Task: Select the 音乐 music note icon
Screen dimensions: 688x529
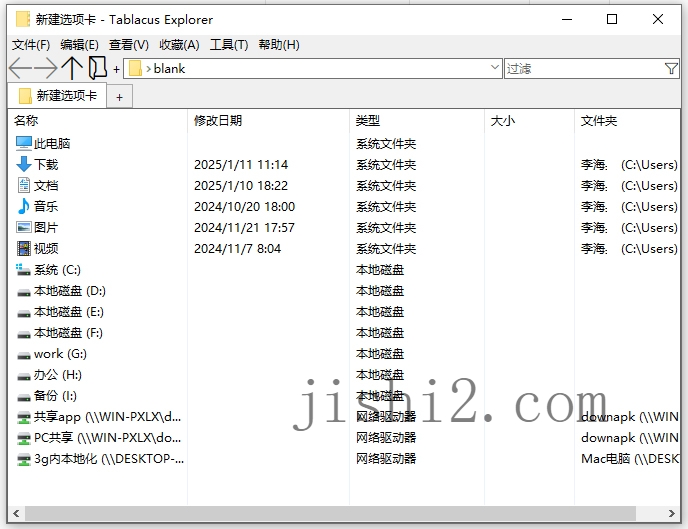Action: [x=24, y=207]
